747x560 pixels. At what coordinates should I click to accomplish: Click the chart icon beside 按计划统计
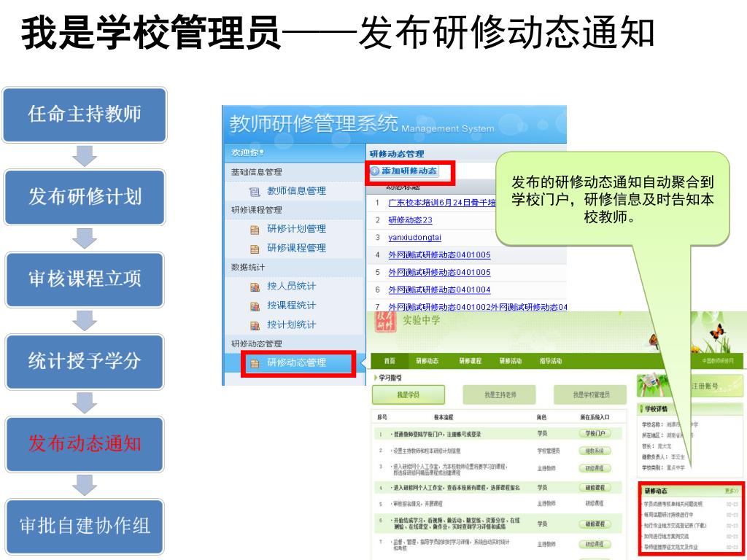[255, 325]
